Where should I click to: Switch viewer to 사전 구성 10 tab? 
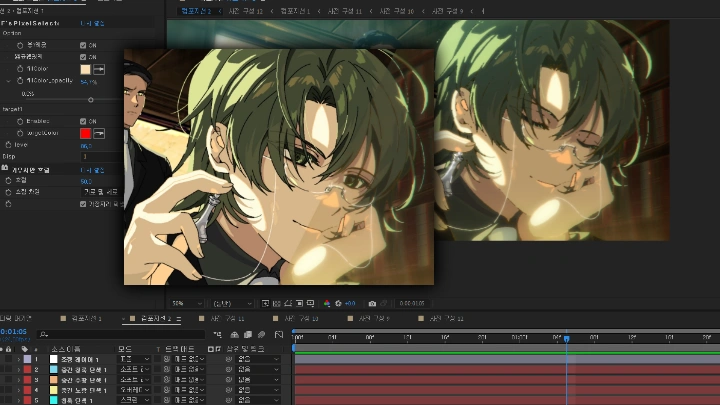click(397, 11)
